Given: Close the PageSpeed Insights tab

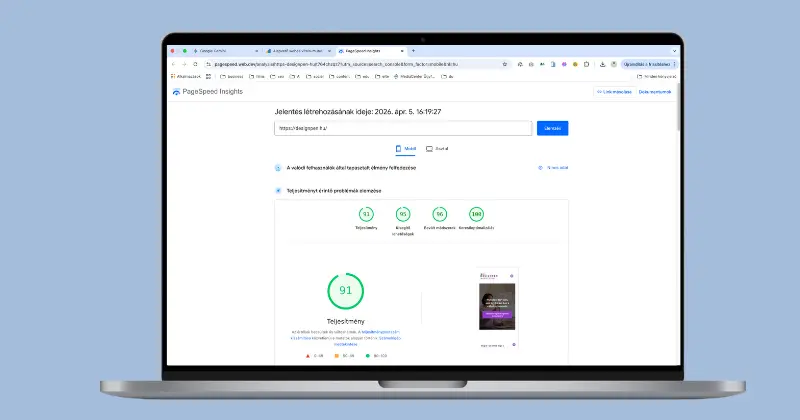Looking at the screenshot, I should pyautogui.click(x=402, y=51).
